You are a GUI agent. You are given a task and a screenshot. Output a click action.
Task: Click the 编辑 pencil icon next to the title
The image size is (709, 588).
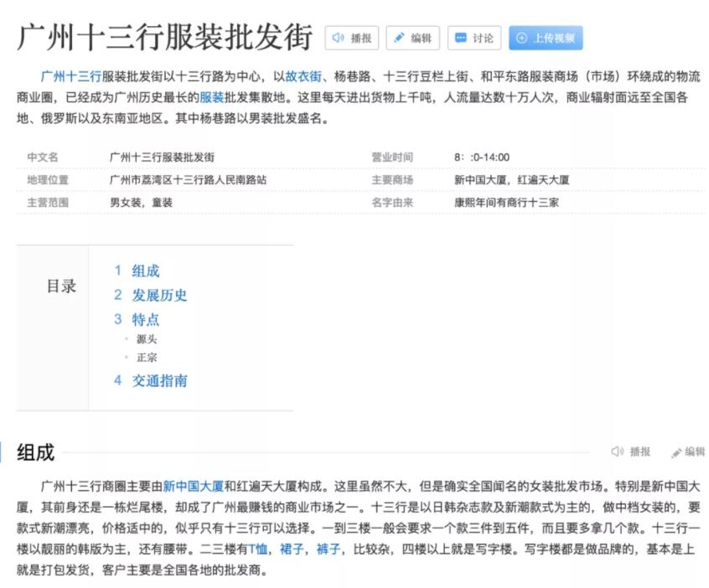pyautogui.click(x=401, y=38)
